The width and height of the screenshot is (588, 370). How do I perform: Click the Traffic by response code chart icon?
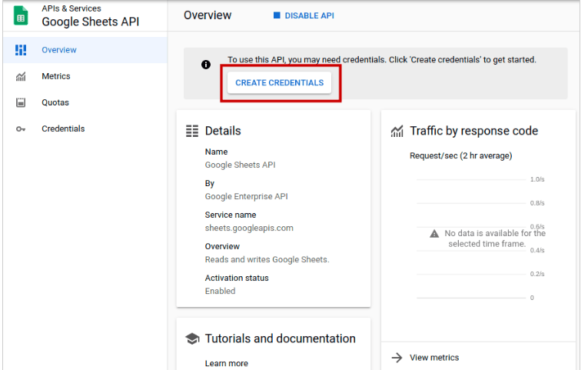click(397, 131)
